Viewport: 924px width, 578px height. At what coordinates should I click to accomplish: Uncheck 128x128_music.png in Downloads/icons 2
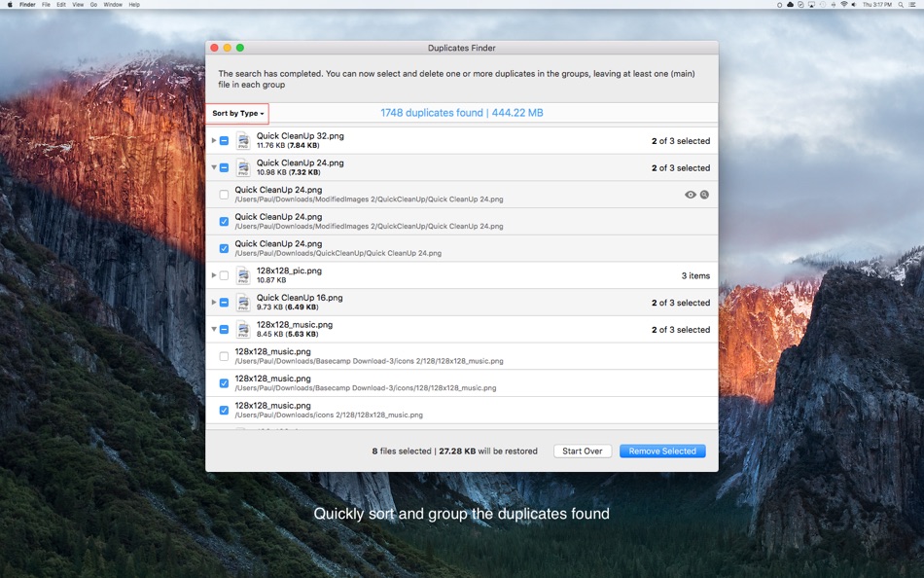tap(224, 410)
